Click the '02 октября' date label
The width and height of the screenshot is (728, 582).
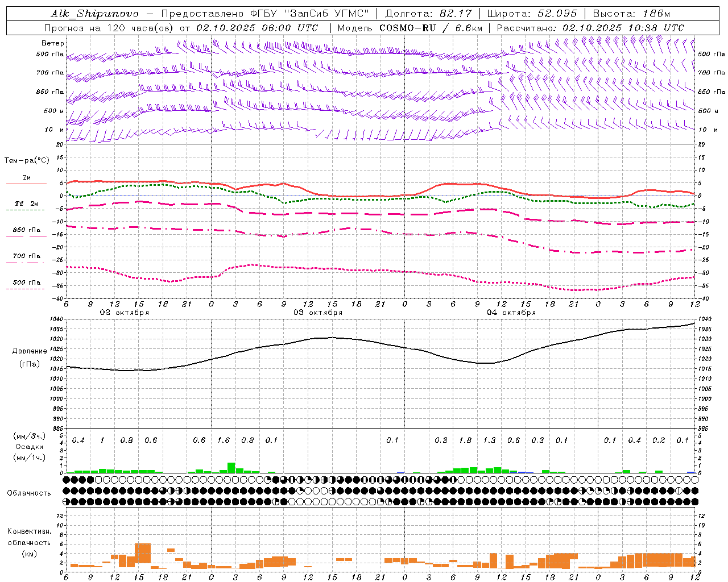pyautogui.click(x=125, y=313)
